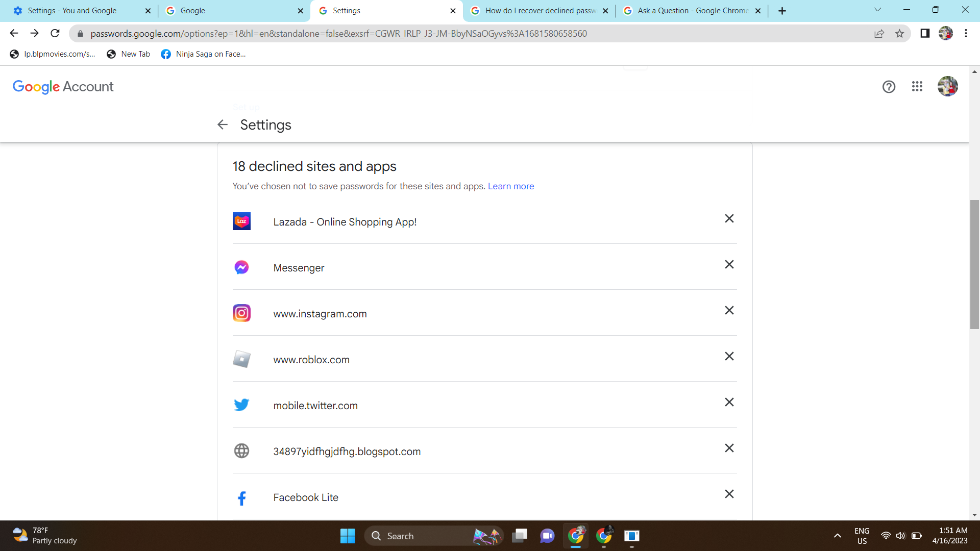This screenshot has width=980, height=551.
Task: Click '18 declined sites and apps' heading
Action: pyautogui.click(x=314, y=166)
